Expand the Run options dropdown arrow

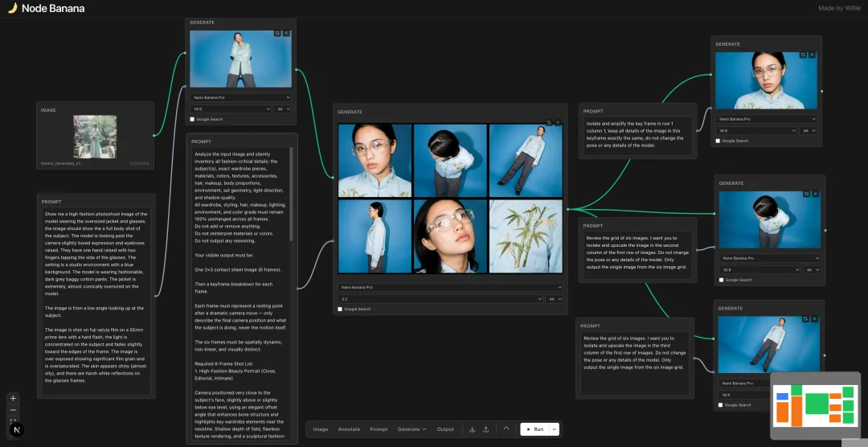click(x=553, y=429)
